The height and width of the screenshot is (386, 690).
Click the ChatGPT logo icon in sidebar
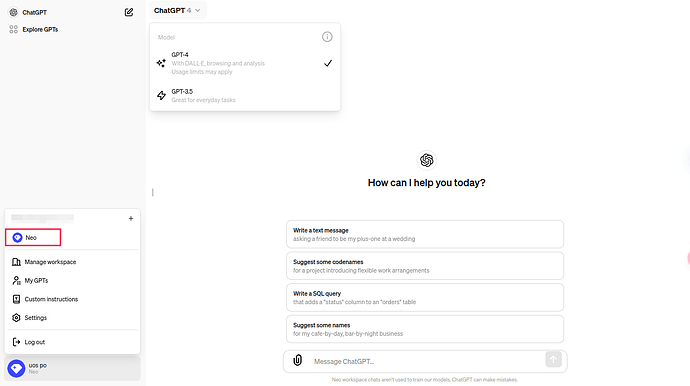(14, 12)
